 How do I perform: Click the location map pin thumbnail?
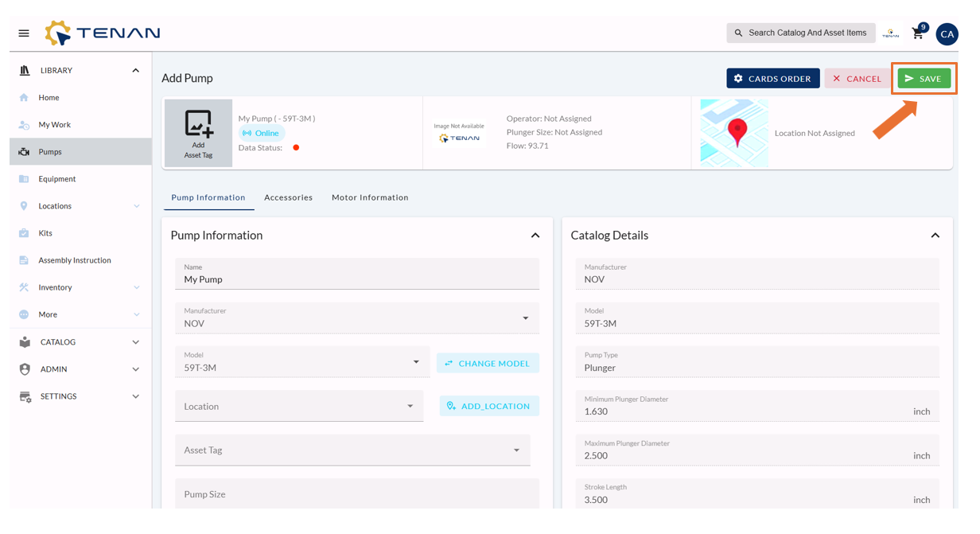point(734,133)
